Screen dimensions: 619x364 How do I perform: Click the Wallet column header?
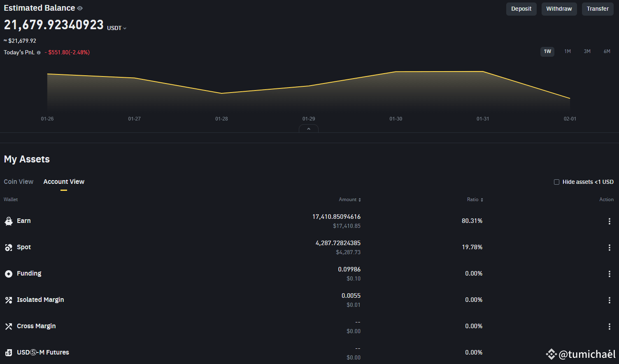11,199
